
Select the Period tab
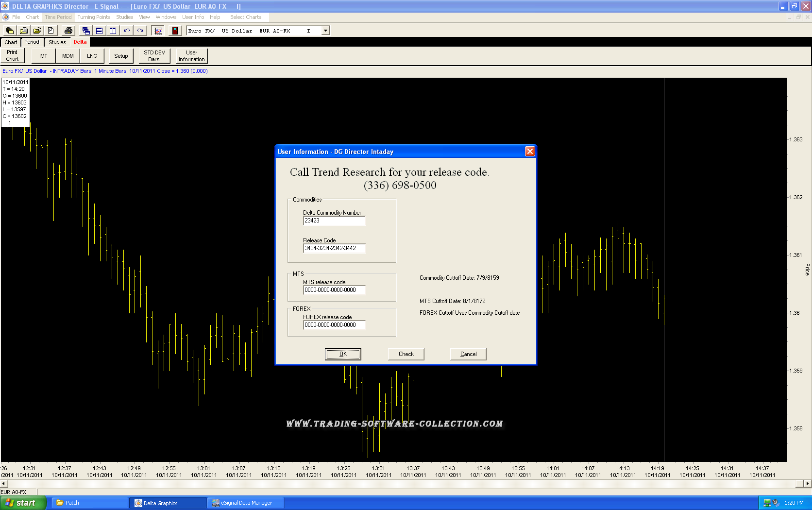pyautogui.click(x=32, y=42)
